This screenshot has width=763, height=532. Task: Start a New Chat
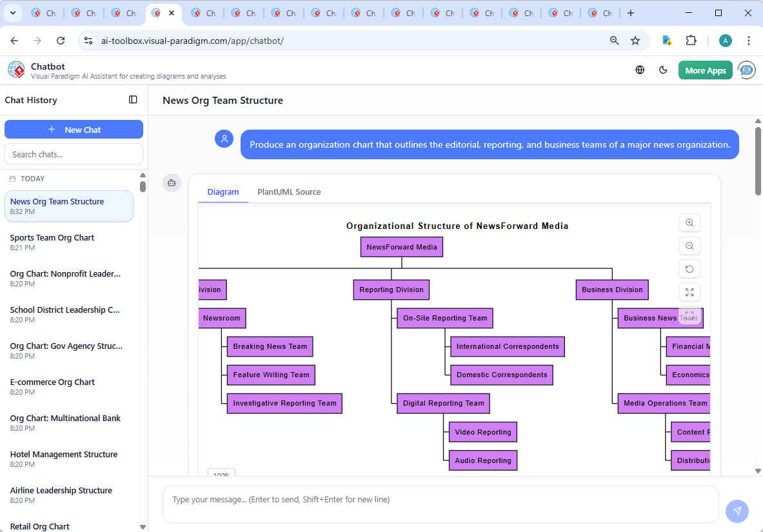pyautogui.click(x=74, y=129)
